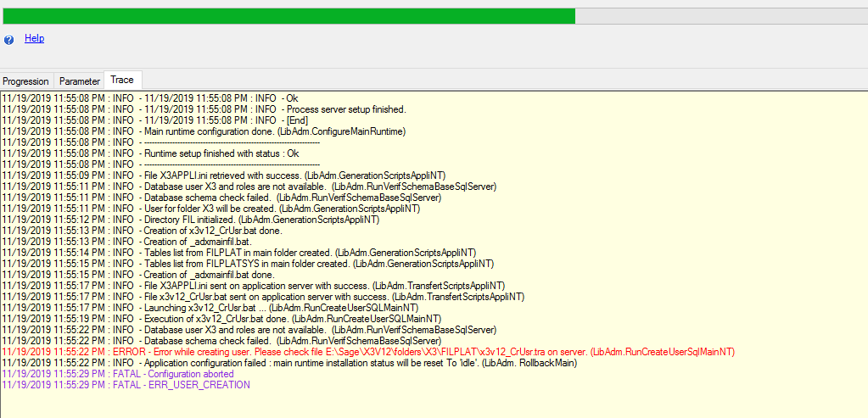Click the '[End]' log line
Image resolution: width=868 pixels, height=418 pixels.
155,120
